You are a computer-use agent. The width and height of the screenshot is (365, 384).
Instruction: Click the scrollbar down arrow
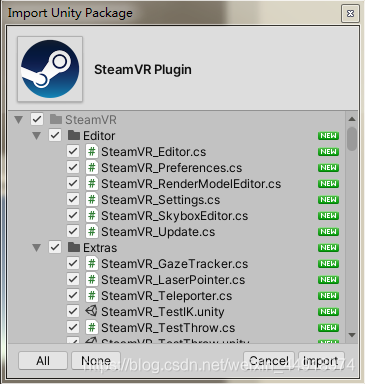[x=352, y=335]
